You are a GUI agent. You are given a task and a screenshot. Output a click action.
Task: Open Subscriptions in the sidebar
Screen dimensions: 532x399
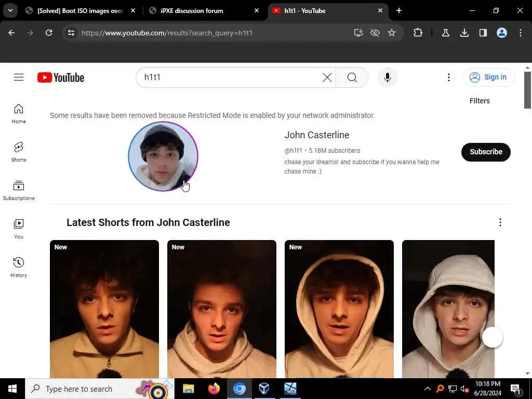19,191
